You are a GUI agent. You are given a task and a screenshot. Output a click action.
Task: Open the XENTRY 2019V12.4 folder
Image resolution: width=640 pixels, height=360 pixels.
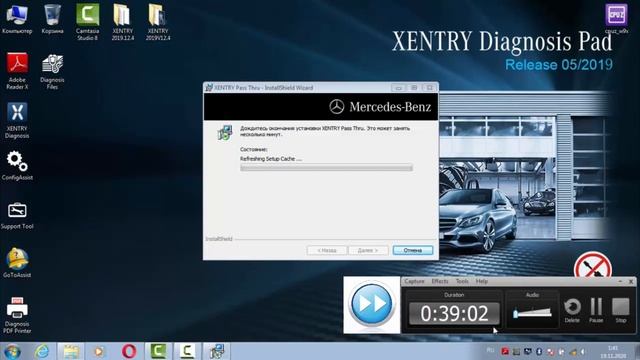pyautogui.click(x=158, y=22)
